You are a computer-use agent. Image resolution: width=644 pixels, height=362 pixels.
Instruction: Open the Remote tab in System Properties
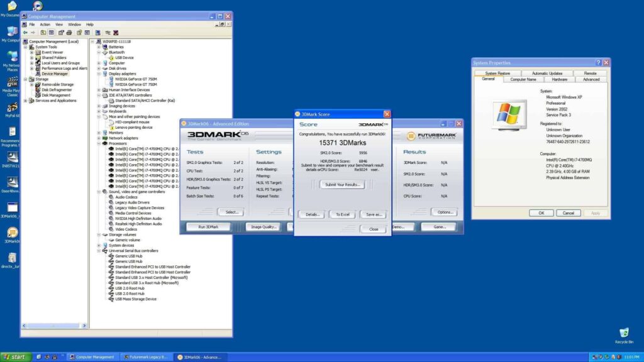point(590,73)
